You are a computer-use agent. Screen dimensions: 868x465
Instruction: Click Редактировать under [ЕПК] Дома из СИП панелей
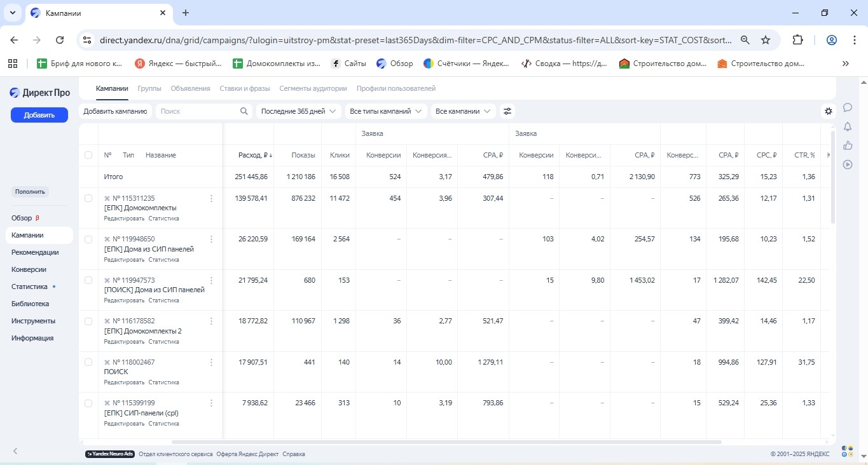tap(124, 260)
